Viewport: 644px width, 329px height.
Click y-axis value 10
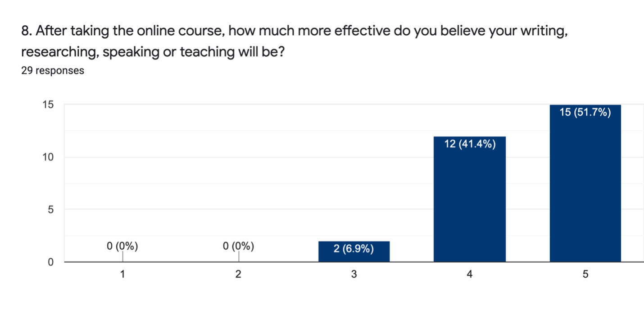tap(48, 157)
